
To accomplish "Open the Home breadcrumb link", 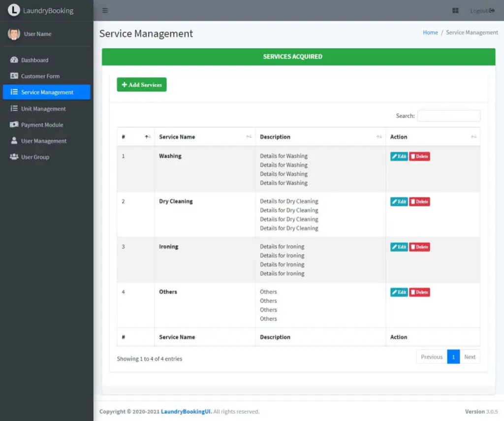I will 430,32.
